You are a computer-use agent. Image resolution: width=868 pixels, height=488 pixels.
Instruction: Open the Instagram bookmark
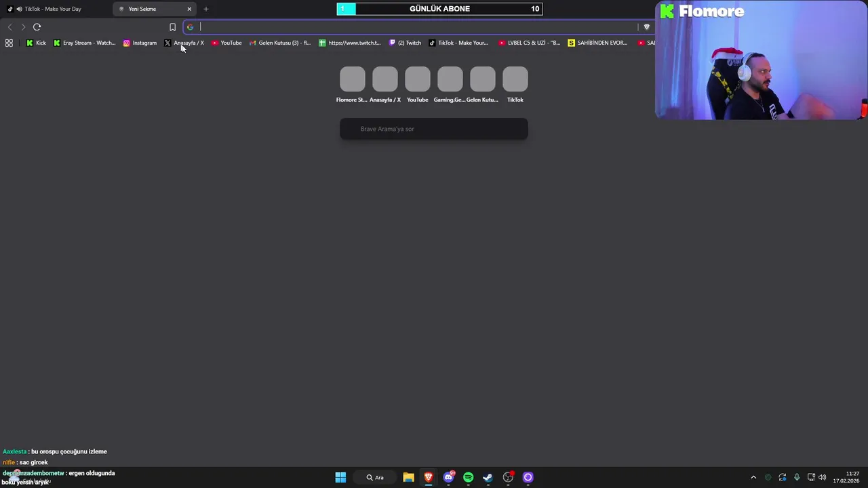(140, 43)
